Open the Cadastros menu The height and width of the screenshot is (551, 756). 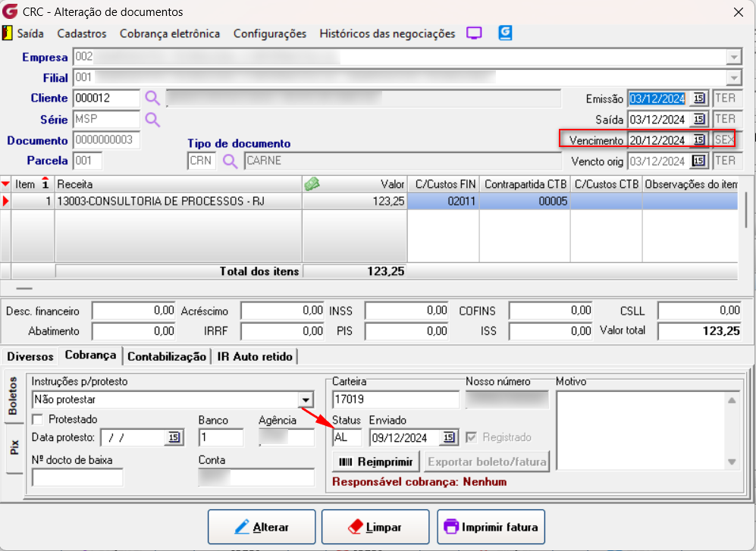tap(81, 34)
